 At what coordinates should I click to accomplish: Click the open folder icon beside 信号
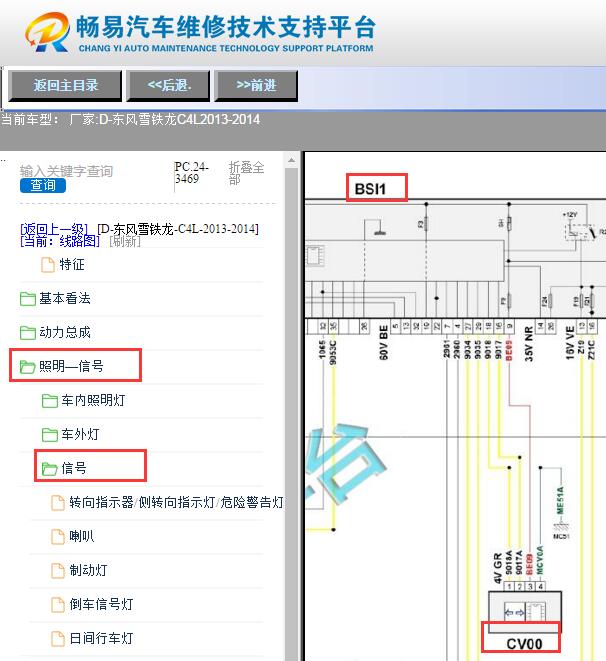50,468
